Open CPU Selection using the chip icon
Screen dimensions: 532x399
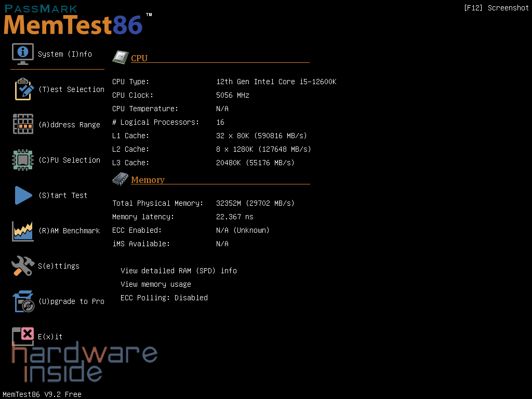(x=23, y=160)
